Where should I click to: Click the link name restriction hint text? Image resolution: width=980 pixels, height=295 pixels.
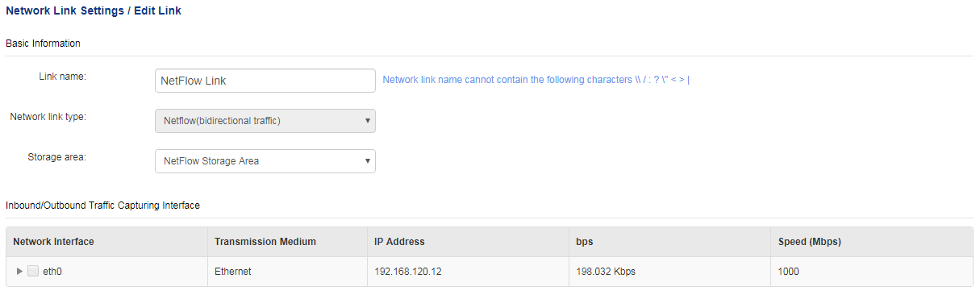tap(536, 81)
